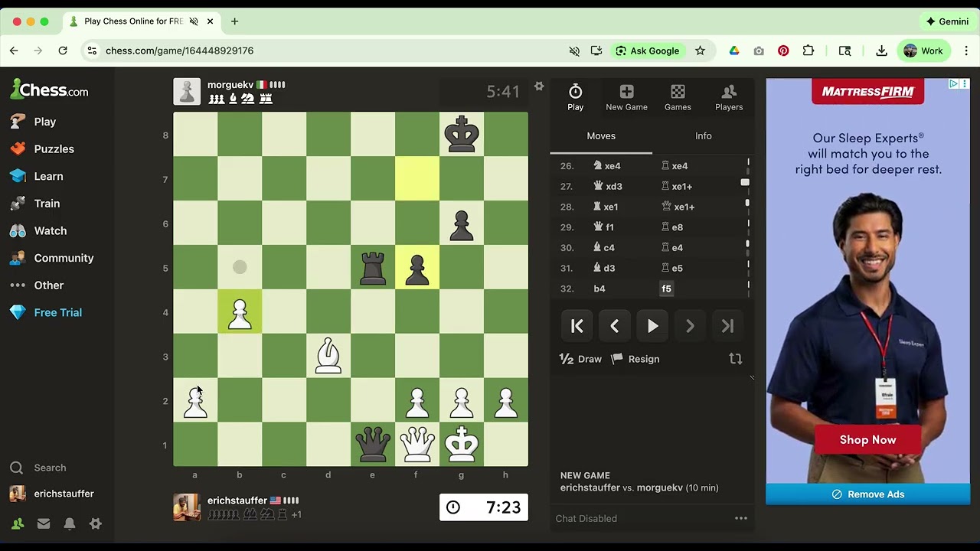
Task: Open settings gear in sidebar footer
Action: tap(96, 524)
